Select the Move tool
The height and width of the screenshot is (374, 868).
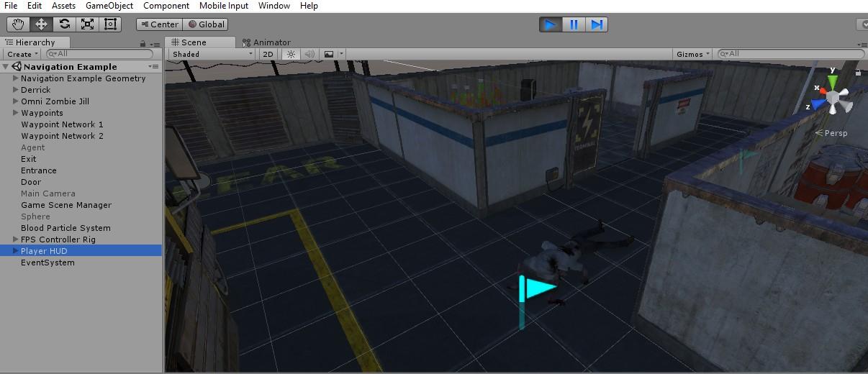tap(41, 24)
